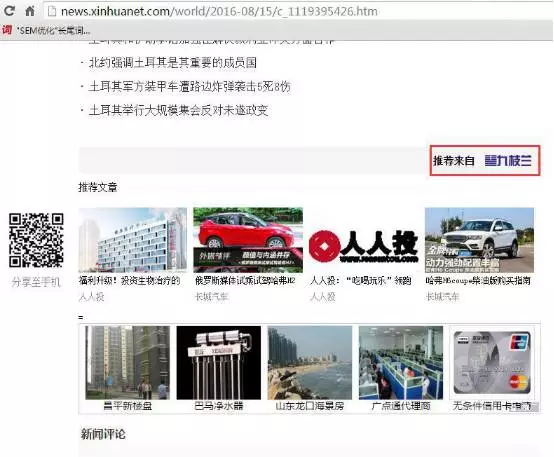This screenshot has height=457, width=554.
Task: Open the hospital building article thumbnail
Action: tap(132, 240)
